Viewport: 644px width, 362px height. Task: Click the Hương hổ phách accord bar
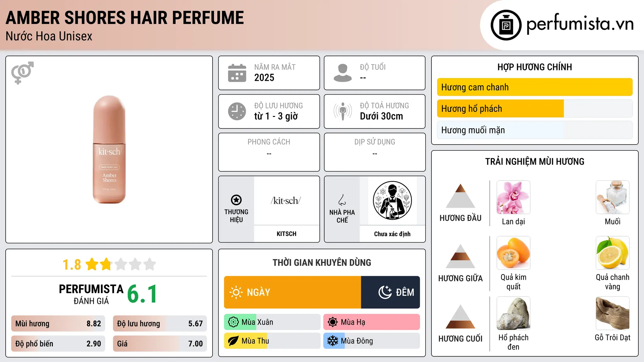tap(535, 108)
